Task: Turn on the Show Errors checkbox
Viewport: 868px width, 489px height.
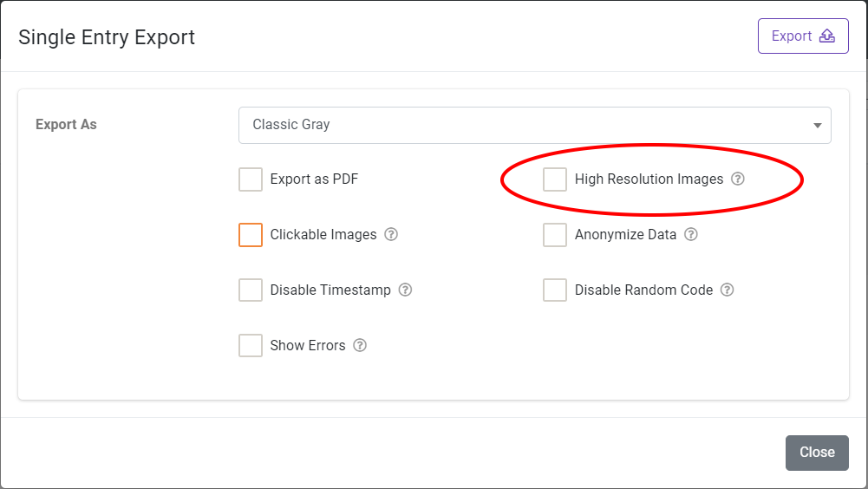Action: pos(251,346)
